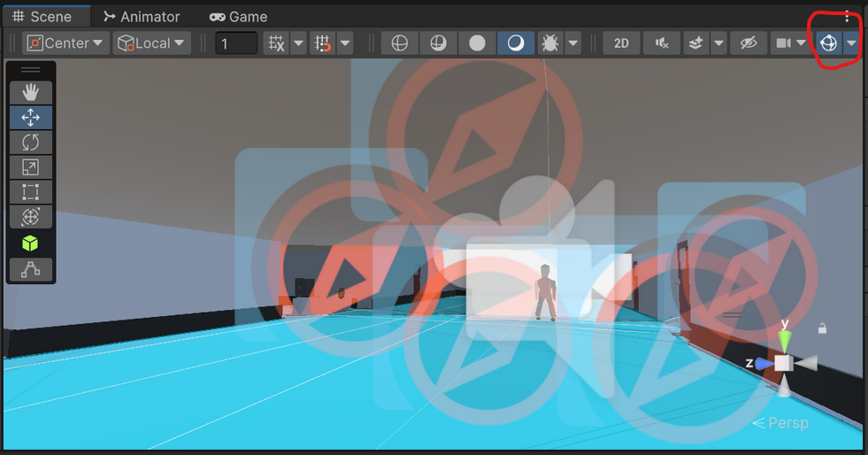Image resolution: width=868 pixels, height=455 pixels.
Task: Open the debug draw mode dropdown arrow
Action: [x=573, y=43]
